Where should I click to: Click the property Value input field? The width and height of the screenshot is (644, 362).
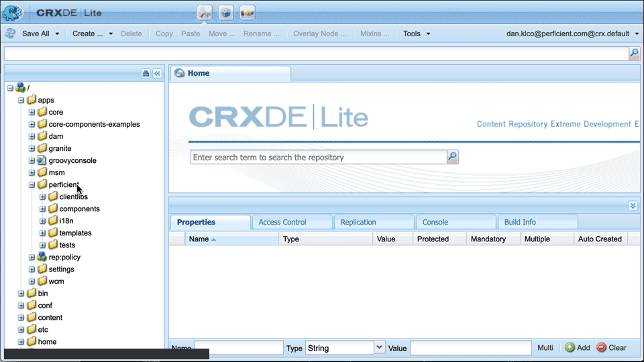(x=471, y=348)
